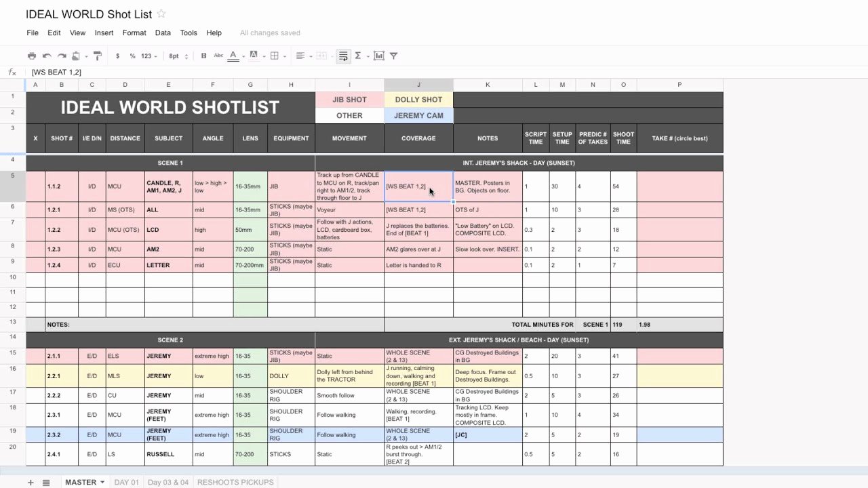Insert a function with Sigma icon
Viewport: 868px width, 488px height.
point(358,56)
